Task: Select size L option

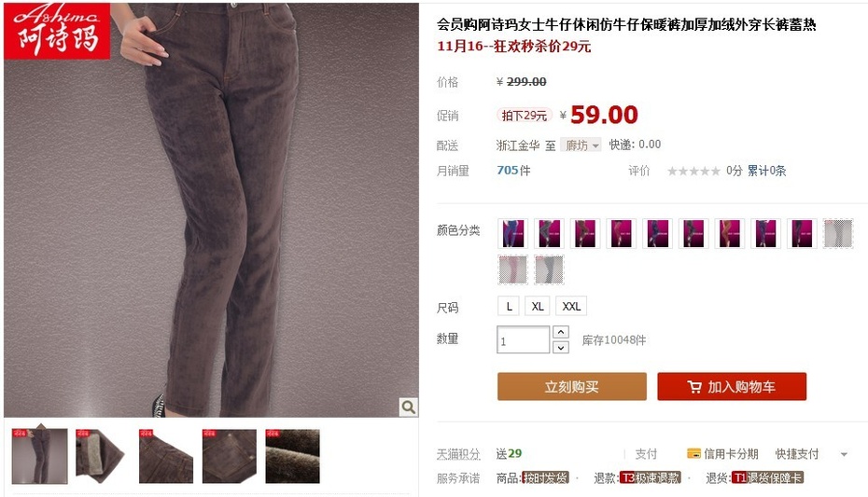Action: [x=509, y=306]
